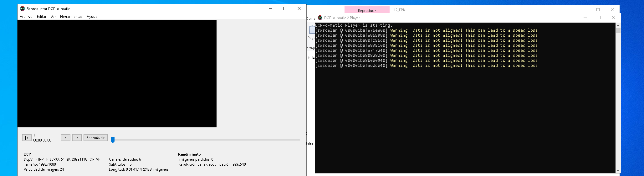The width and height of the screenshot is (644, 176).
Task: Open the Editar menu
Action: click(42, 17)
